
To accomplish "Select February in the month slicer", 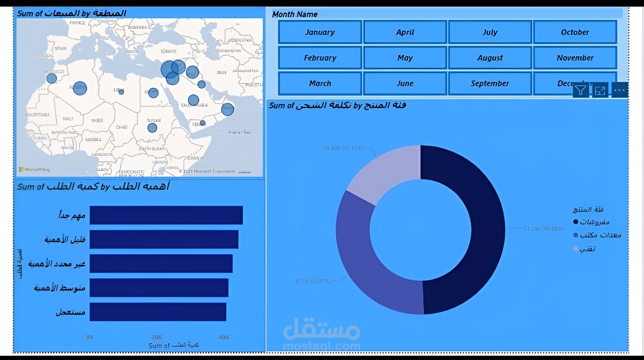I will click(x=320, y=58).
